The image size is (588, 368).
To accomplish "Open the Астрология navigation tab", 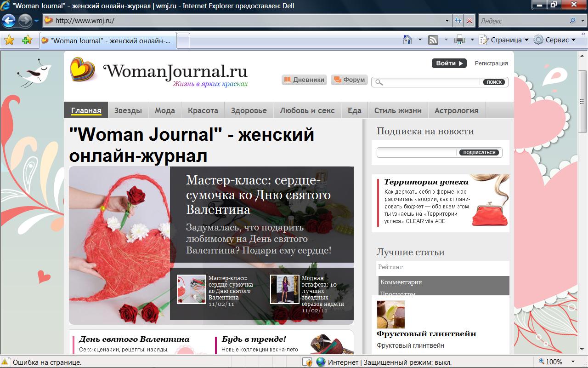I will [x=456, y=110].
